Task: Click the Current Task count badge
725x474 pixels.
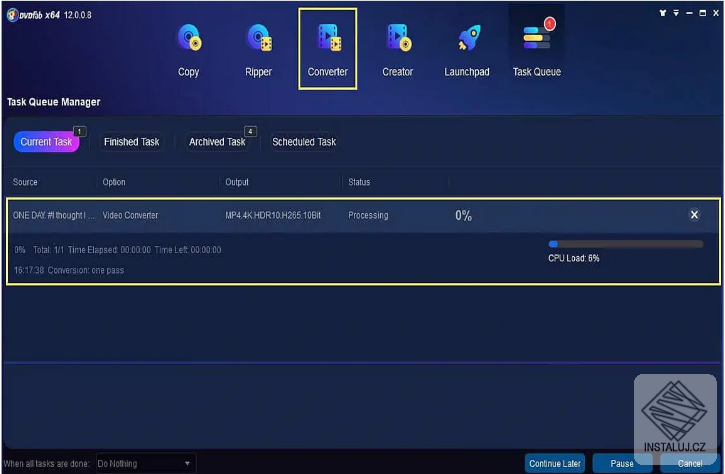Action: [x=80, y=131]
